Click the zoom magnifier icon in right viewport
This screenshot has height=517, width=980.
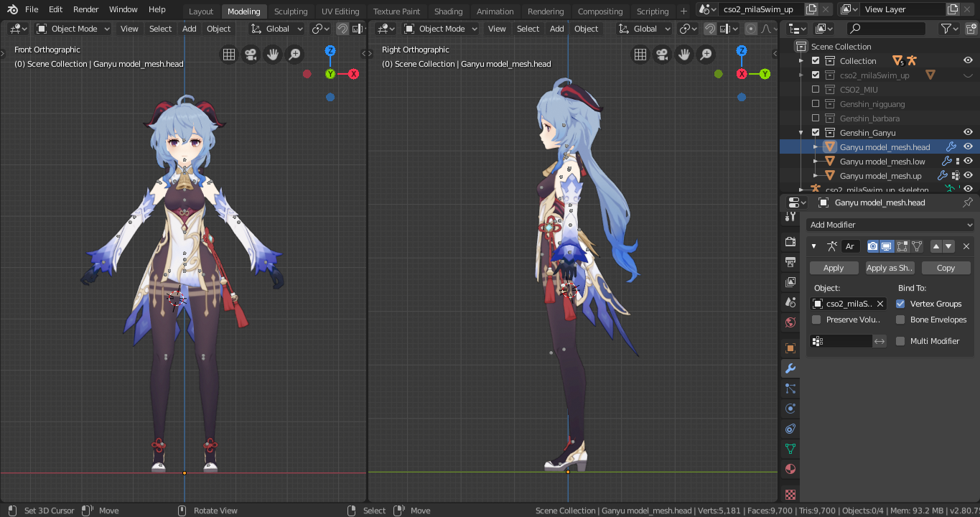(706, 55)
